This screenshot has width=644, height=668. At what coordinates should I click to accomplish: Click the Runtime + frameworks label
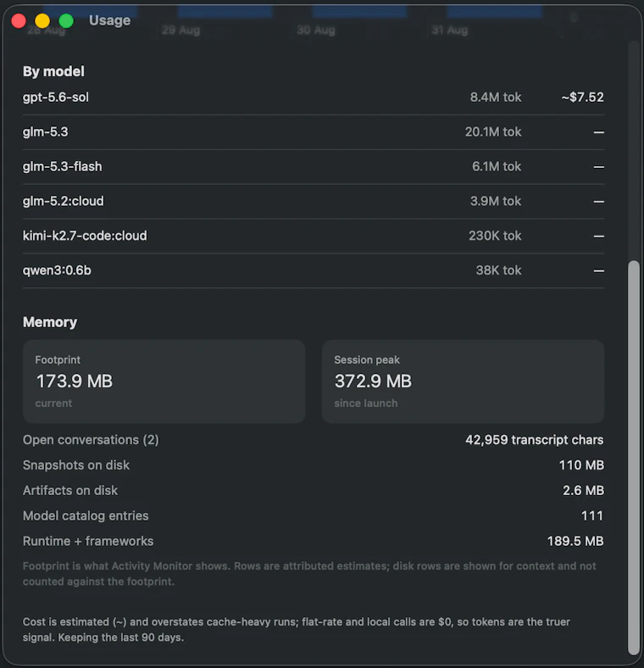click(x=88, y=541)
